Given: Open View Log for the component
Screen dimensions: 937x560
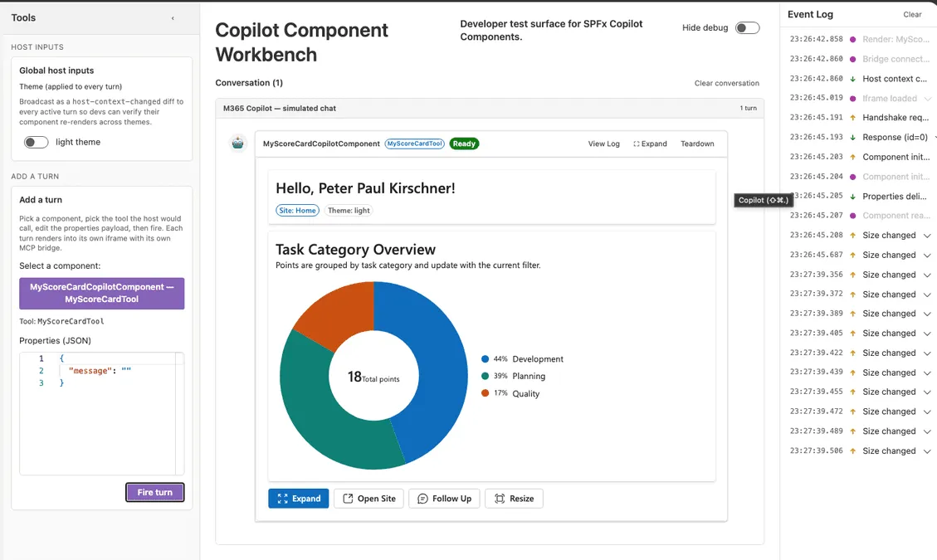Looking at the screenshot, I should [603, 144].
